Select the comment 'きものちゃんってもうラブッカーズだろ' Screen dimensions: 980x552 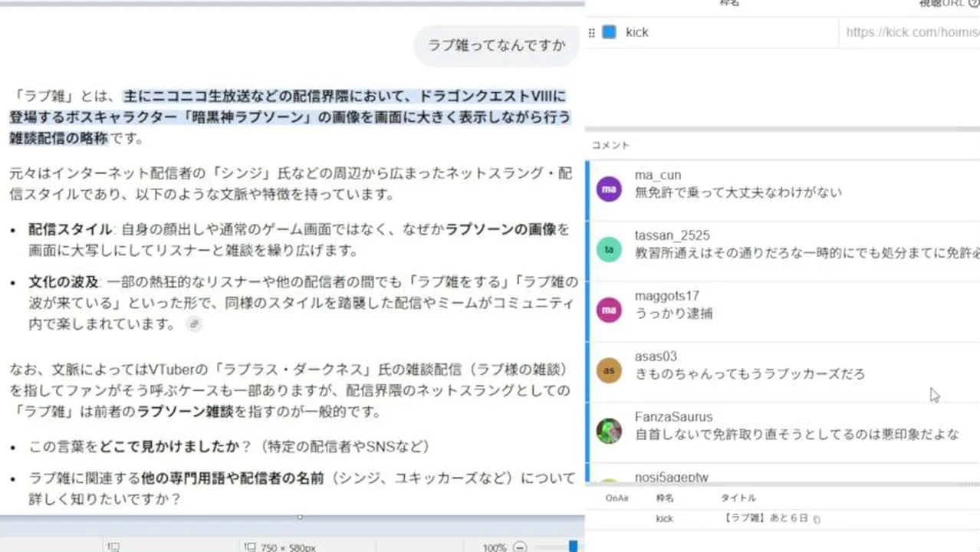coord(750,374)
